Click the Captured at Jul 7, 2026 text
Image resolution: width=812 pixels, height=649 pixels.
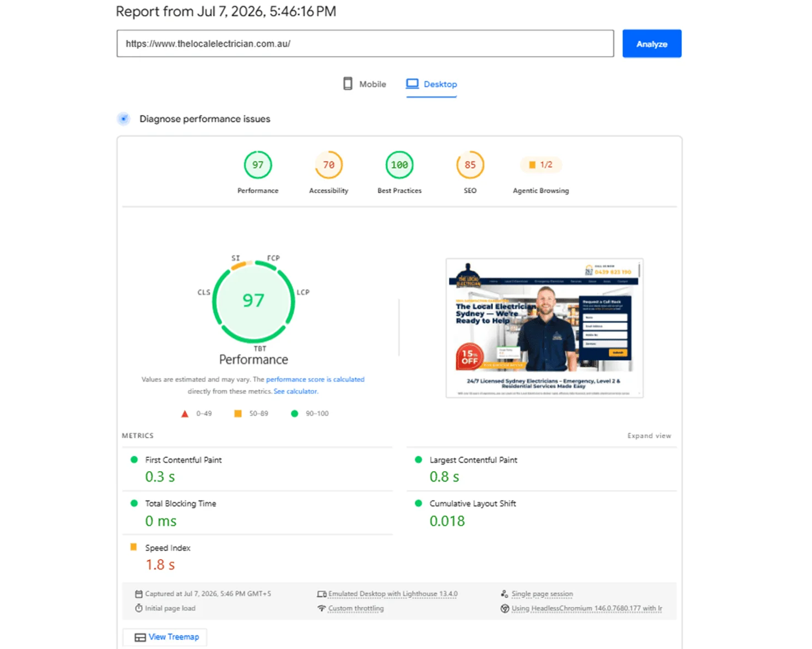(208, 594)
